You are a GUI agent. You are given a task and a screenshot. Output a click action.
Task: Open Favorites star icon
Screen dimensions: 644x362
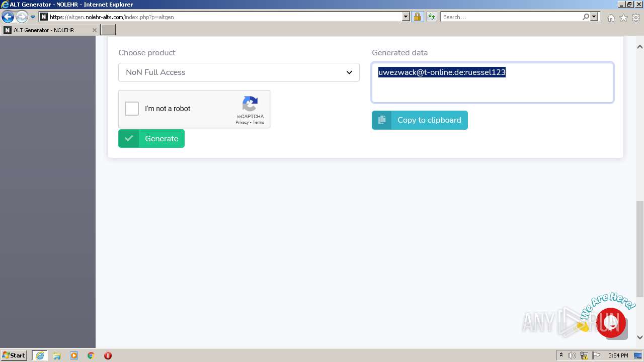point(623,18)
